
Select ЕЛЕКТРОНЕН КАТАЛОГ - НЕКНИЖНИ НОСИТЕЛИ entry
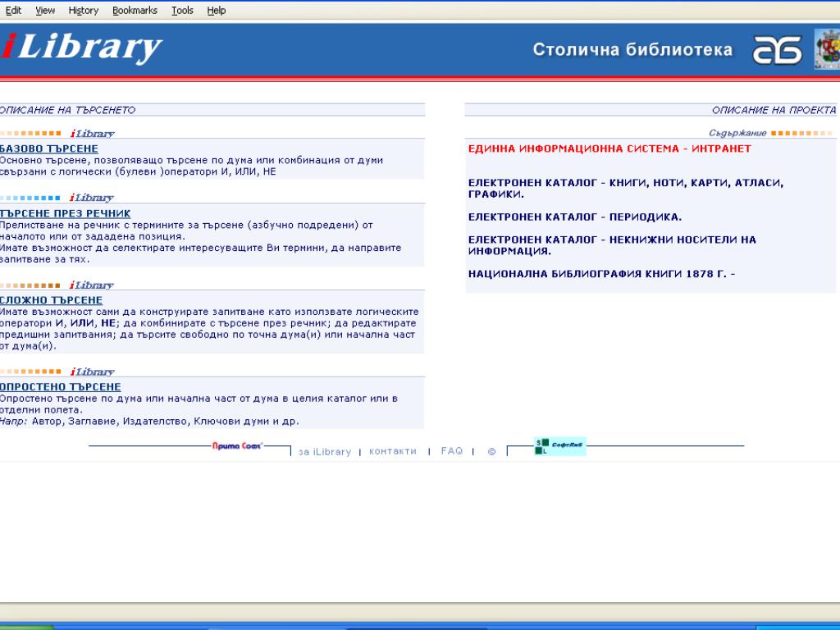click(x=612, y=245)
